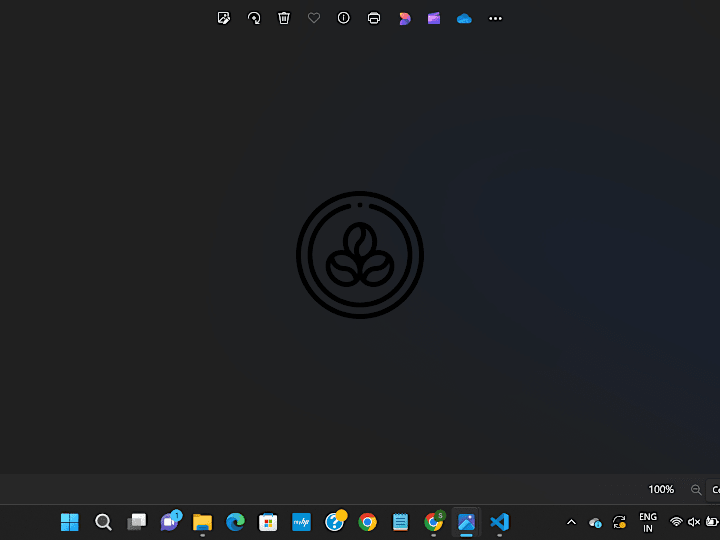Viewport: 720px width, 540px height.
Task: Open the Edit image tool
Action: click(224, 18)
